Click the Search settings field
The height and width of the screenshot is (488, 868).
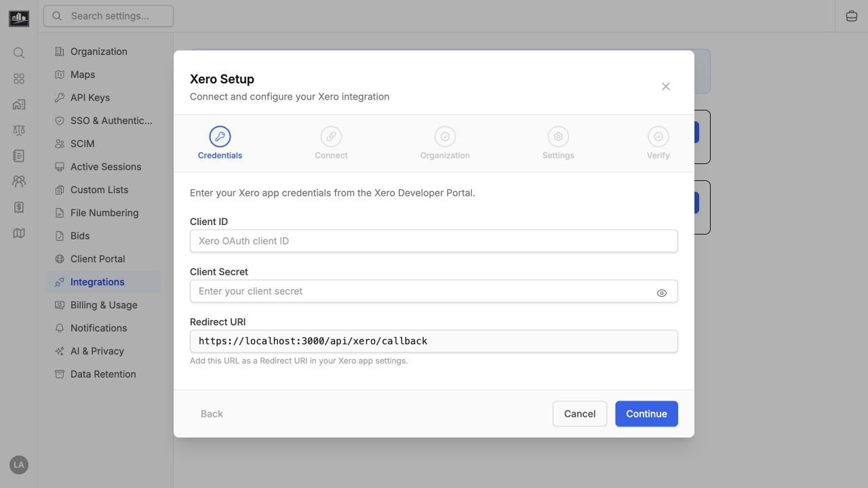click(x=108, y=16)
